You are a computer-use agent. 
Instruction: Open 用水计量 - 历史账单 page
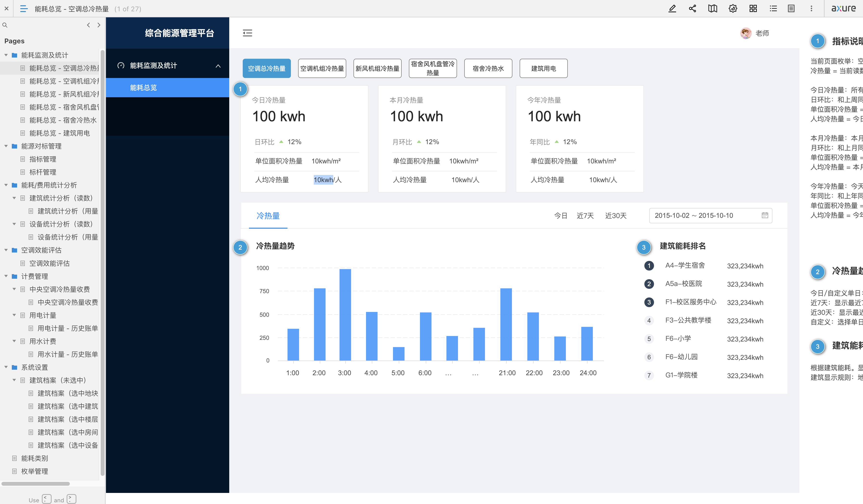(67, 354)
